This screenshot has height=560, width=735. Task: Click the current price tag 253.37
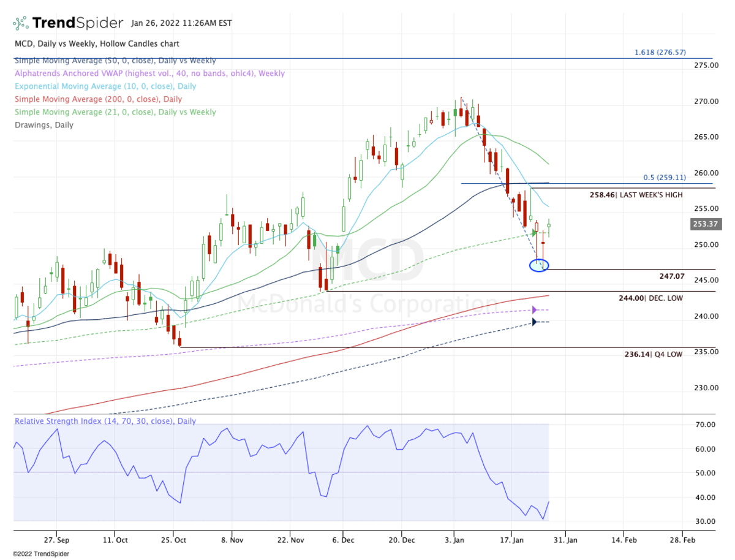coord(706,224)
